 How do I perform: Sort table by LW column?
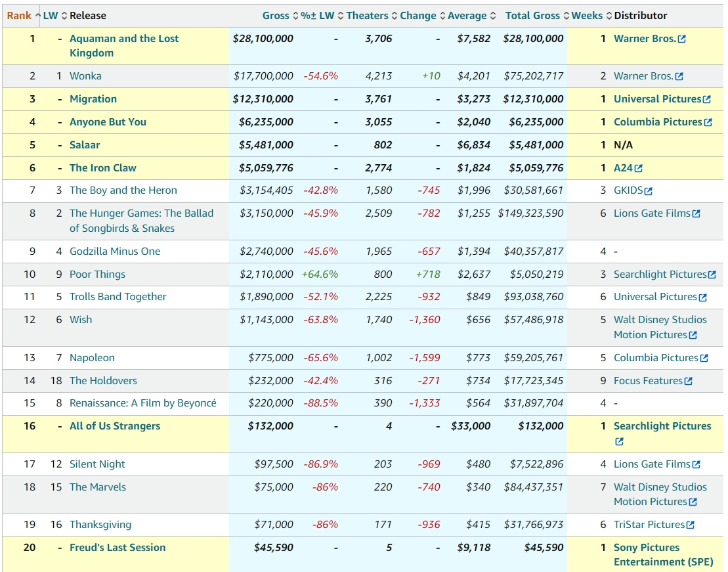pos(54,16)
